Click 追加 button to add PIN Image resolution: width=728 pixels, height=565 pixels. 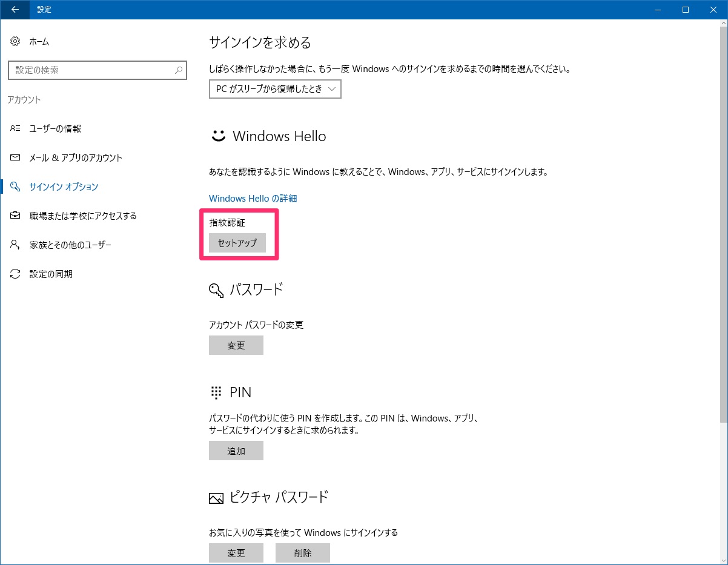point(236,451)
